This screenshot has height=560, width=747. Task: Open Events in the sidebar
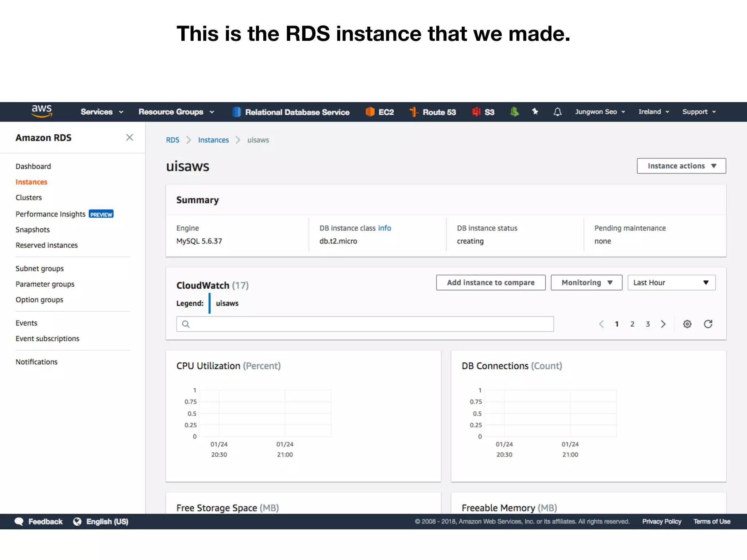point(26,323)
